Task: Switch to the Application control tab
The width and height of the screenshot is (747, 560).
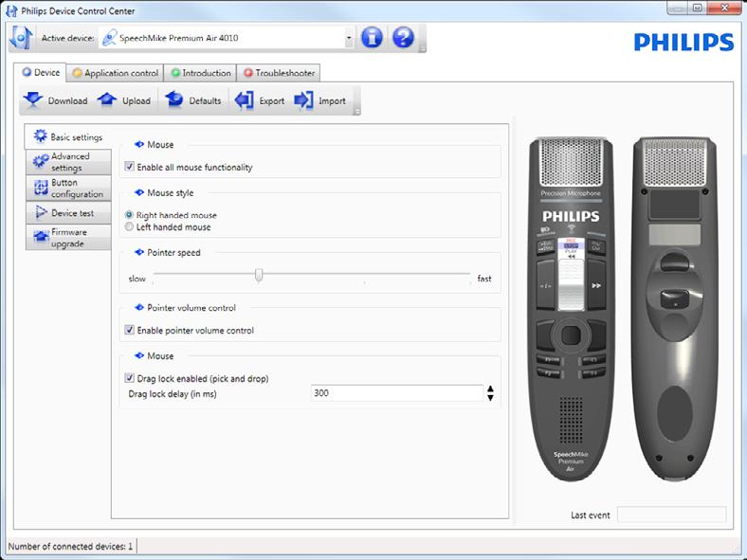Action: coord(116,73)
